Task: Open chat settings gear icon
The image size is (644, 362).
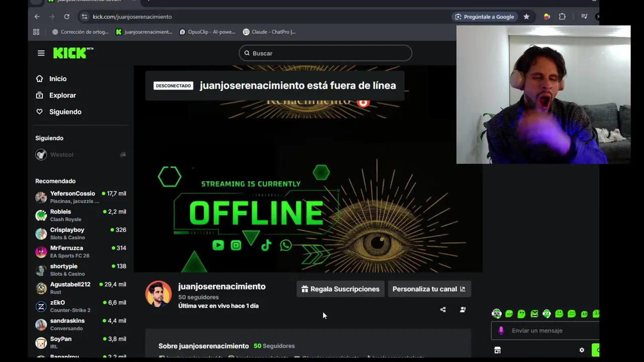Action: tap(582, 350)
